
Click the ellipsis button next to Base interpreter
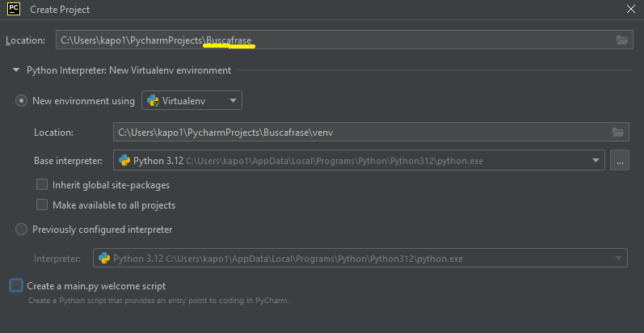tap(620, 160)
